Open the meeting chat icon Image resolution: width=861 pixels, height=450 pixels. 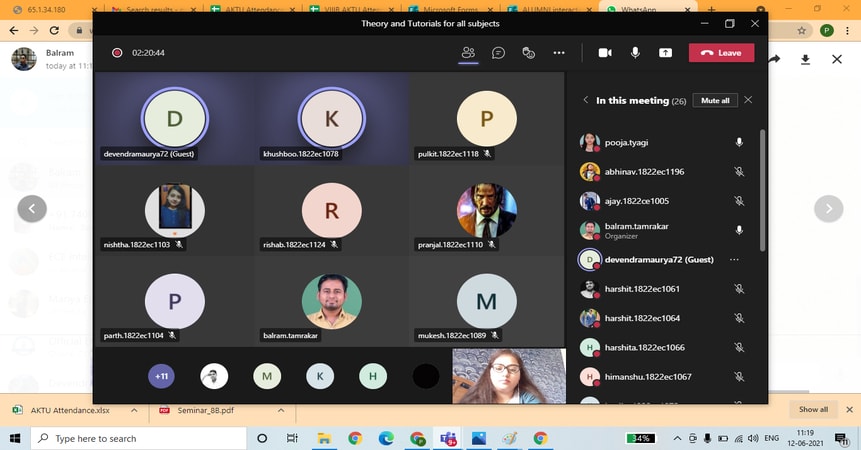coord(498,53)
